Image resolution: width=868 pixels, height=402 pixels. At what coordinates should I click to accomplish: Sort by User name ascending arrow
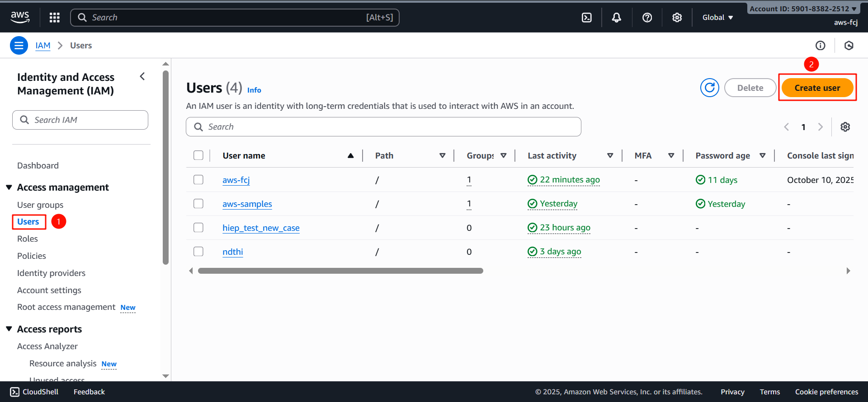coord(350,155)
